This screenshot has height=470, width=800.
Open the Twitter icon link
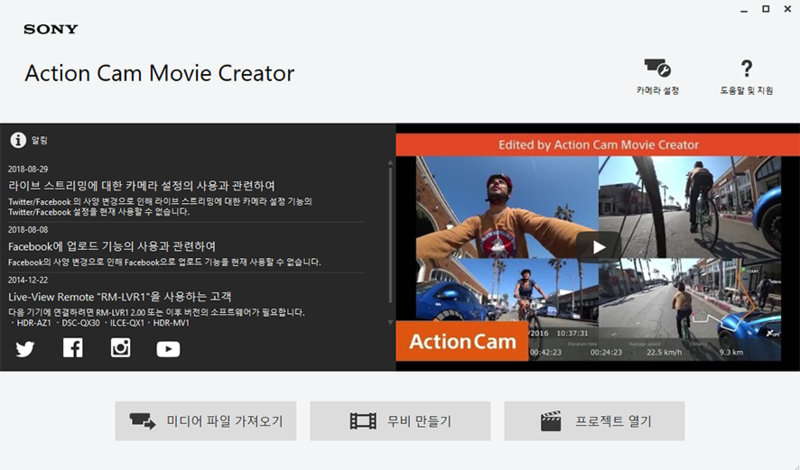pyautogui.click(x=24, y=349)
